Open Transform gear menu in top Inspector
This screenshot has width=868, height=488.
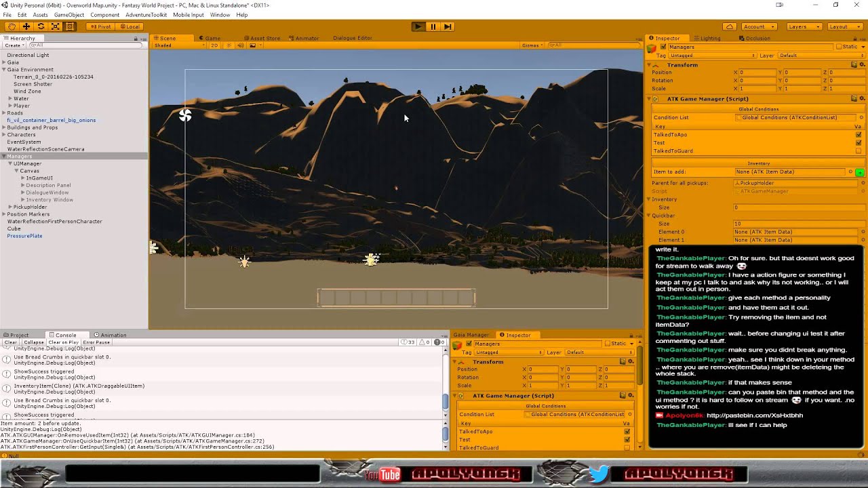[862, 65]
